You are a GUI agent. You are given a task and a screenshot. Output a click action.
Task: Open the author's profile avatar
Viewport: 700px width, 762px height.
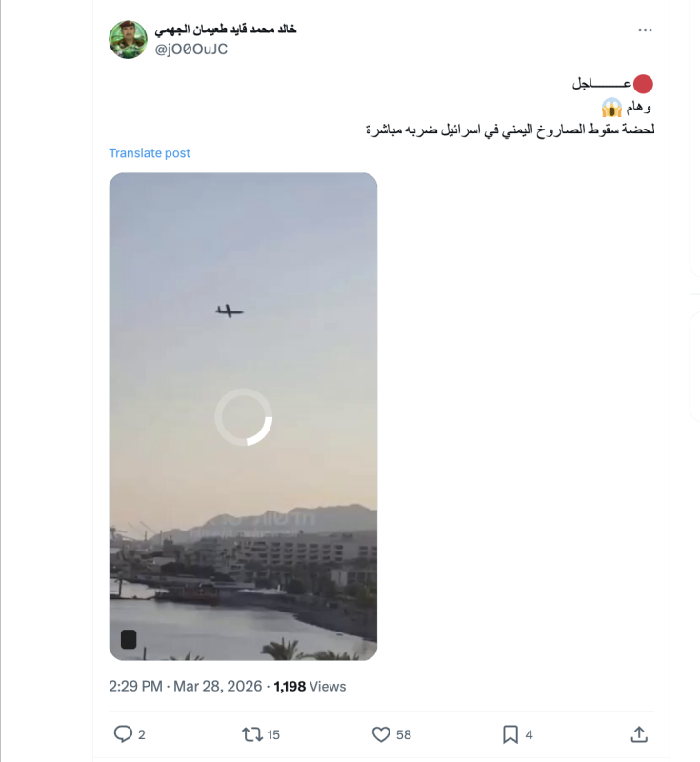pos(128,39)
